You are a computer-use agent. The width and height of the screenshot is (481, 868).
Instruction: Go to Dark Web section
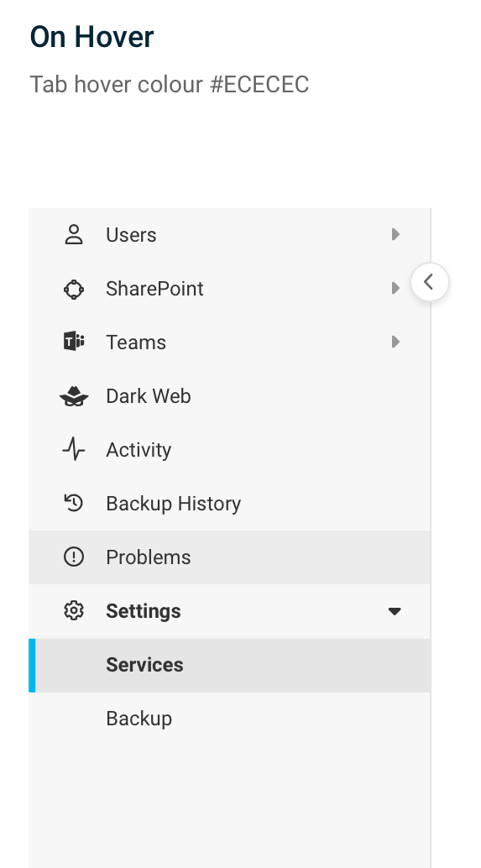[229, 396]
